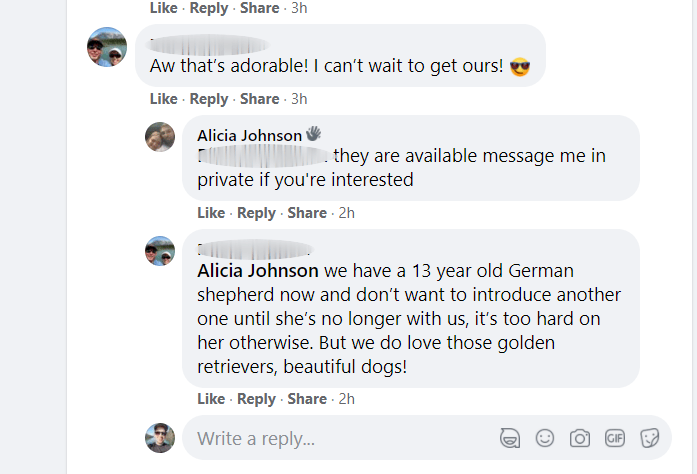
Task: Click in the "Write a reply..." field
Action: click(x=340, y=438)
